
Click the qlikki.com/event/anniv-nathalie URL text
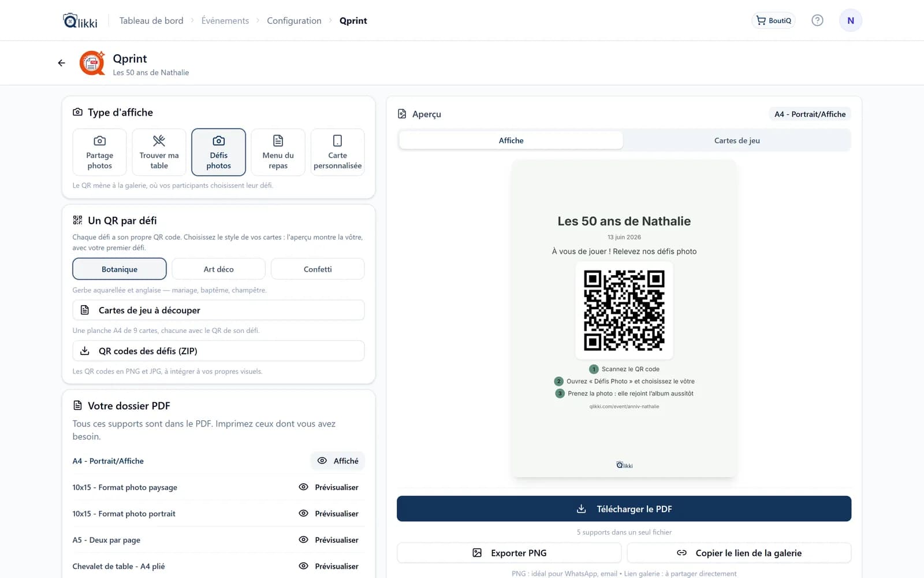click(x=624, y=406)
